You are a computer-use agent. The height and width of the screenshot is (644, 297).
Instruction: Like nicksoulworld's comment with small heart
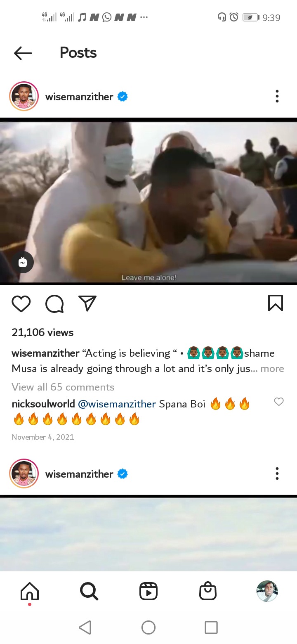279,402
